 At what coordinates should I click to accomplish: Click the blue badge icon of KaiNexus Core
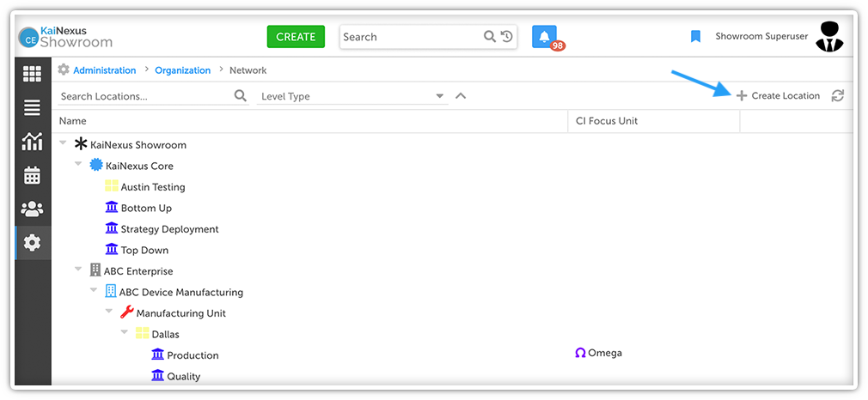pos(96,166)
